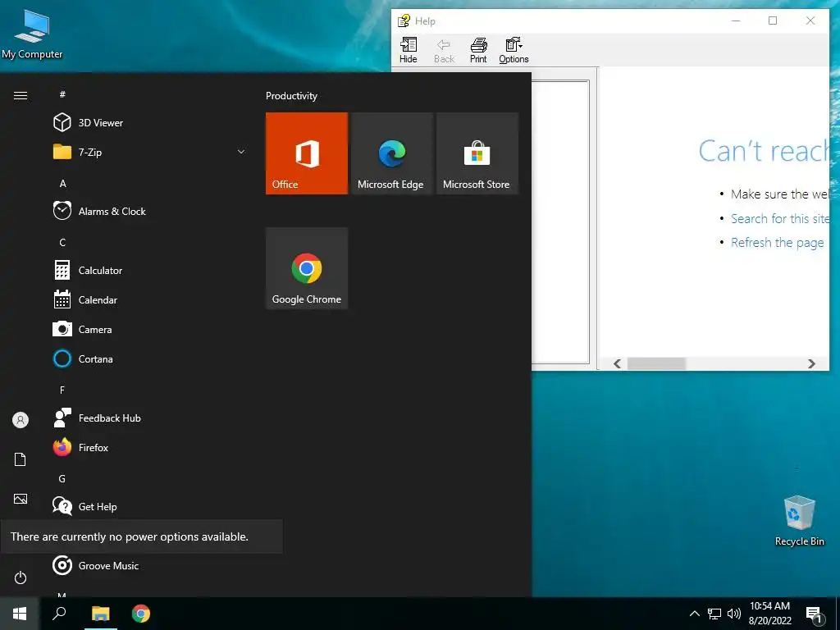Open Feedback Hub

pos(150,418)
